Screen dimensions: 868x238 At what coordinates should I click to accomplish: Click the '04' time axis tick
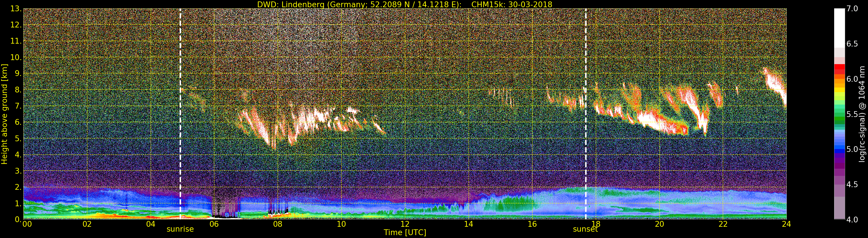(x=151, y=224)
